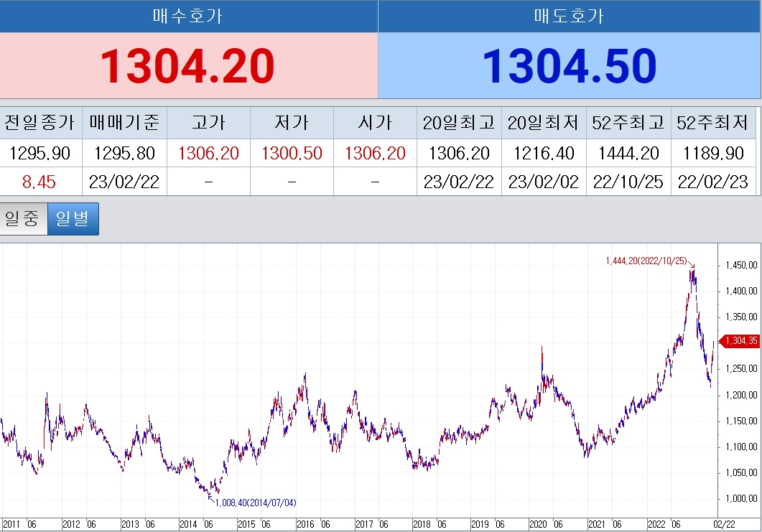Screen dimensions: 762x532
Task: Click the 2016 label on time axis
Action: [x=306, y=524]
